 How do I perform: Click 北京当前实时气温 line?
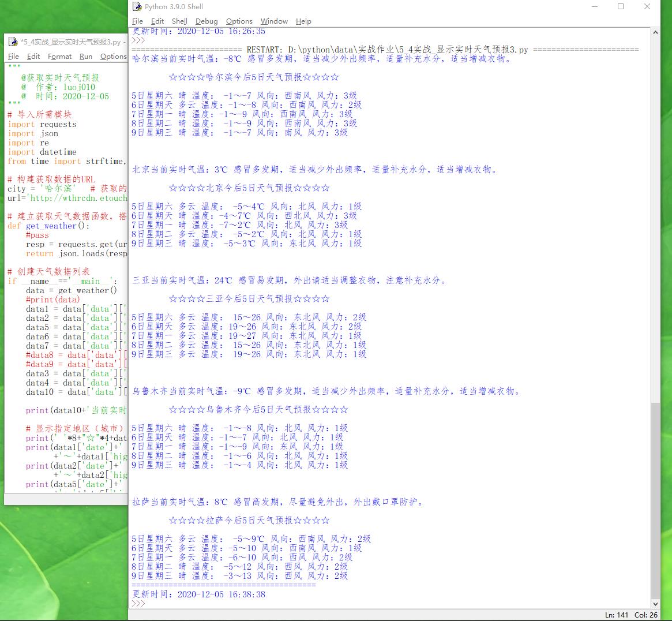315,170
